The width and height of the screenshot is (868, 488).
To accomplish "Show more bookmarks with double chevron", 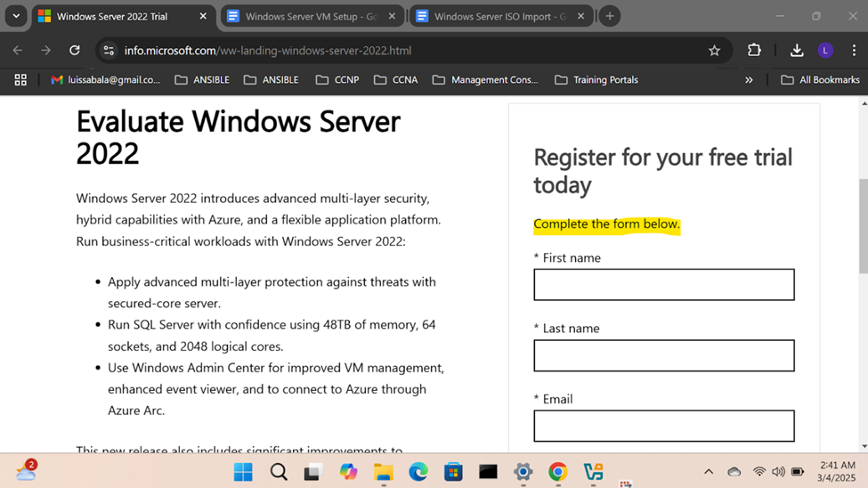I will [x=749, y=80].
